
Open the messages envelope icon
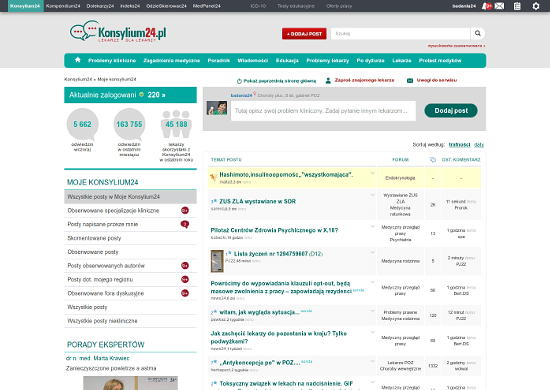(499, 6)
